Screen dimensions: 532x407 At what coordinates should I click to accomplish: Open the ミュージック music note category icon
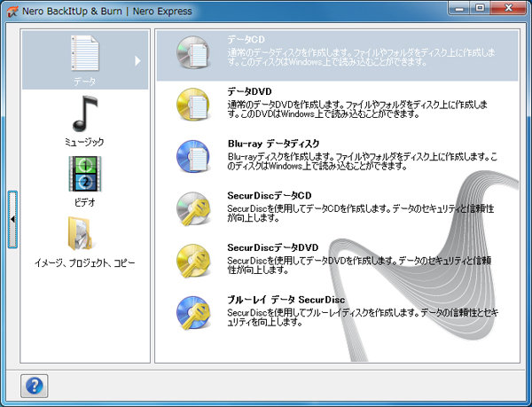[x=85, y=114]
